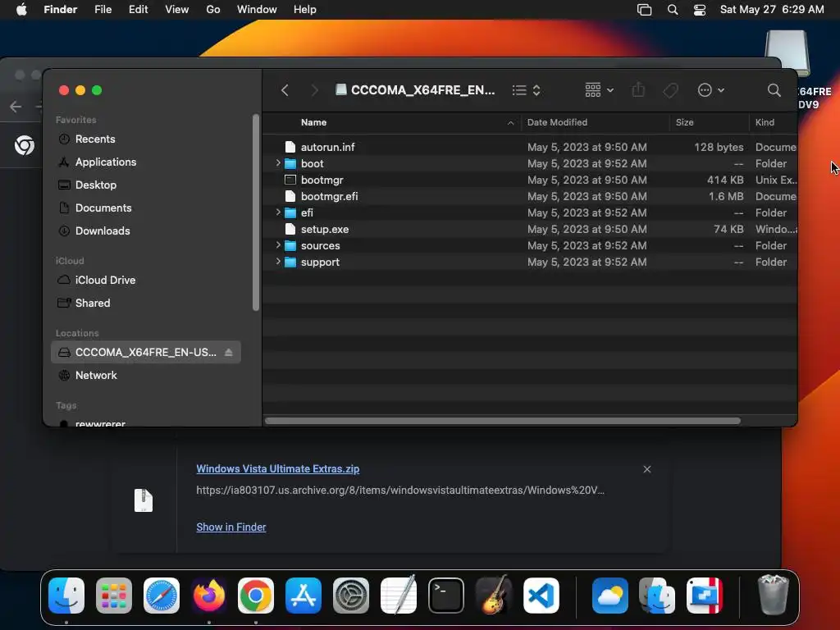The height and width of the screenshot is (630, 840).
Task: Select the autorun.inf file
Action: click(327, 147)
